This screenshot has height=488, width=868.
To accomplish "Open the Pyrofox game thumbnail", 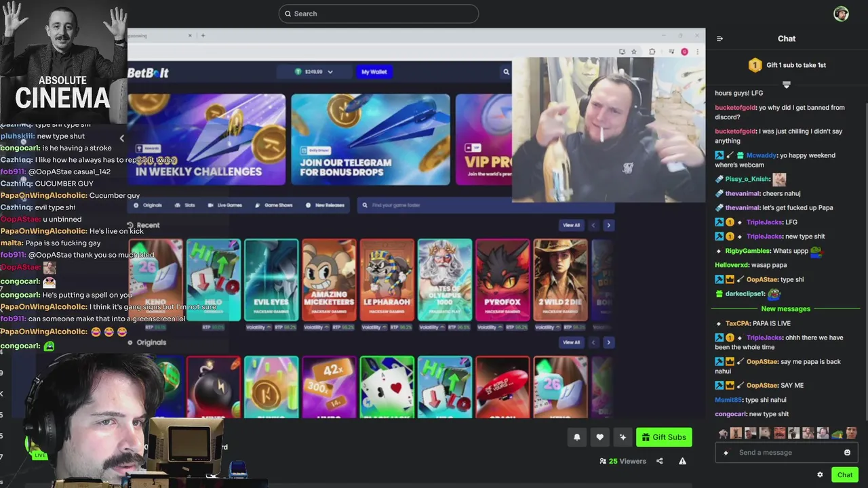I will click(502, 280).
